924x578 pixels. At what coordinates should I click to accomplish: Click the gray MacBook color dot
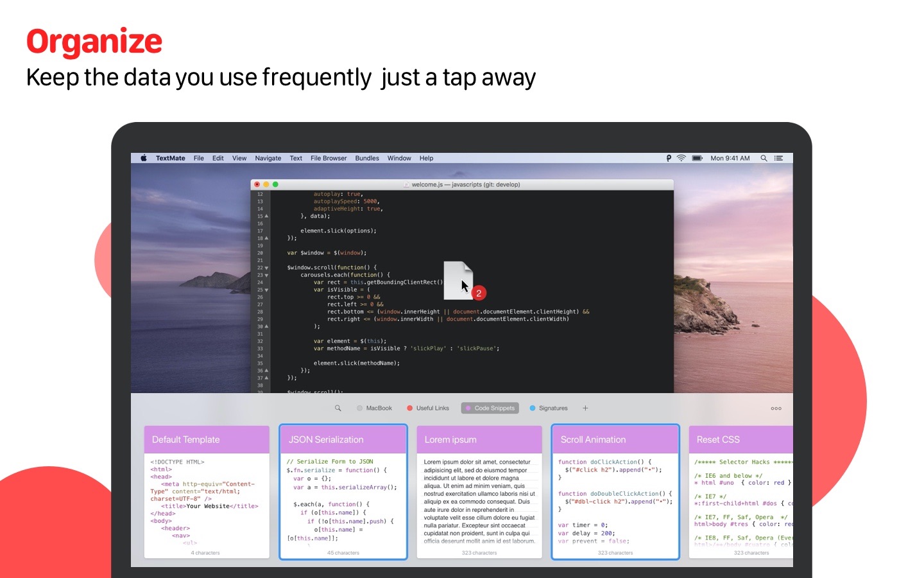point(360,408)
